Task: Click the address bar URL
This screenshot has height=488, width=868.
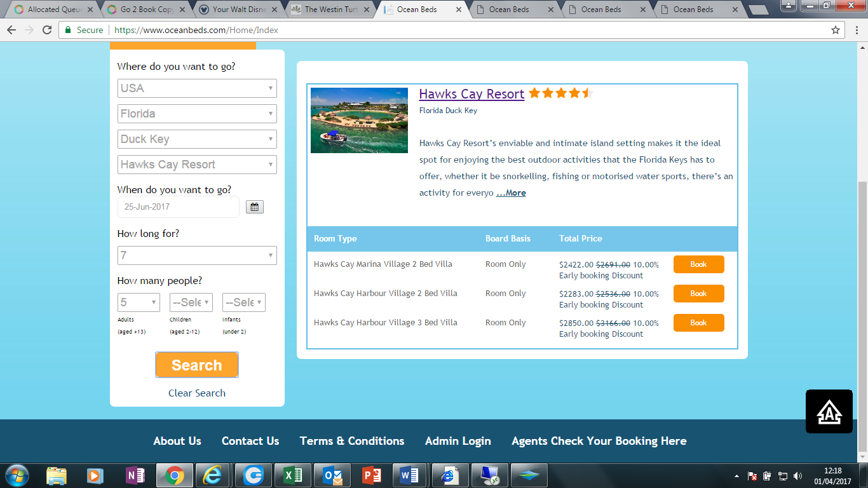Action: point(196,30)
